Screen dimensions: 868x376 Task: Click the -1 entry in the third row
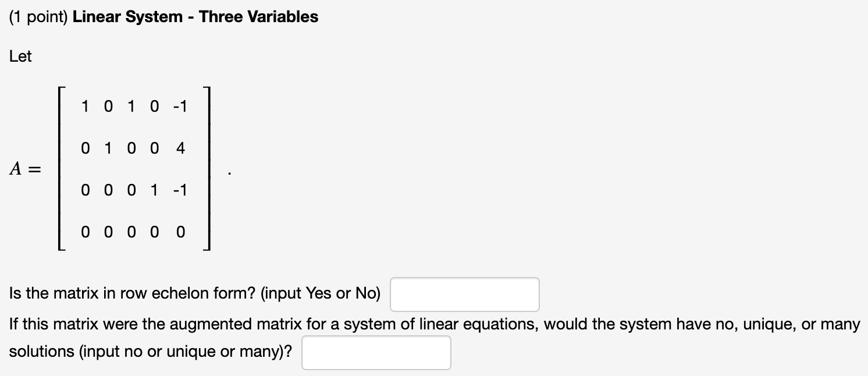180,190
